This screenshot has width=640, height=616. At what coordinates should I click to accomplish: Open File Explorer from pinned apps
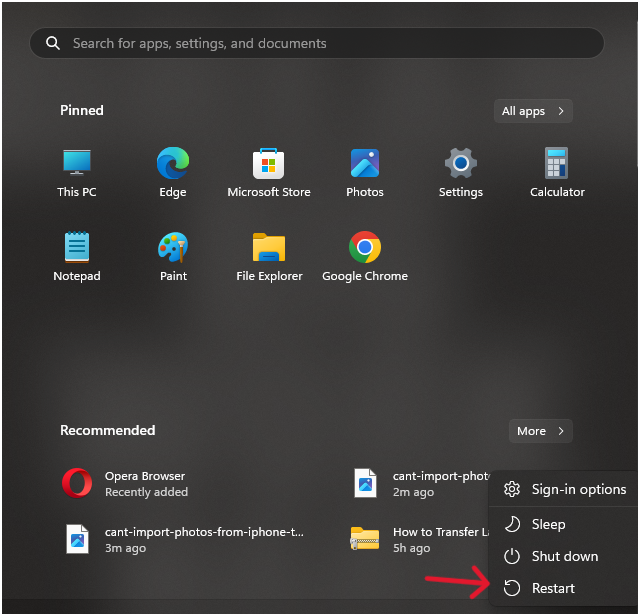coord(269,257)
